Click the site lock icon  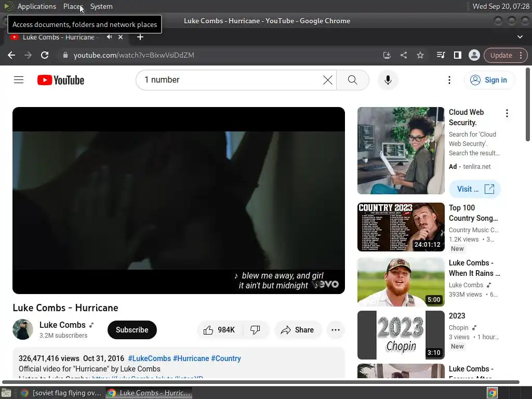point(65,55)
